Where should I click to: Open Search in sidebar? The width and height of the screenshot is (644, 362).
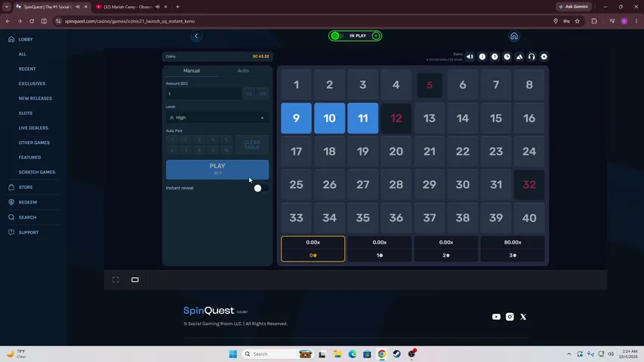(x=27, y=217)
